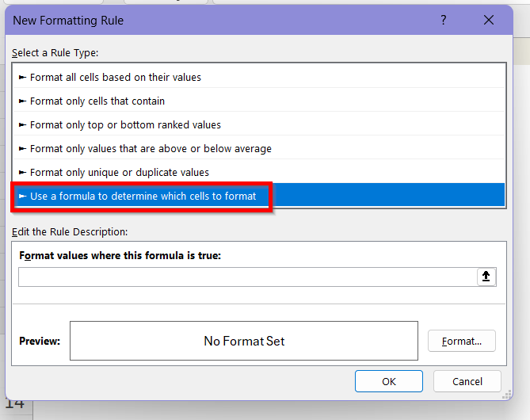Viewport: 530px width, 420px height.
Task: Pick 'Format only values that are above or below average'
Action: coord(258,148)
